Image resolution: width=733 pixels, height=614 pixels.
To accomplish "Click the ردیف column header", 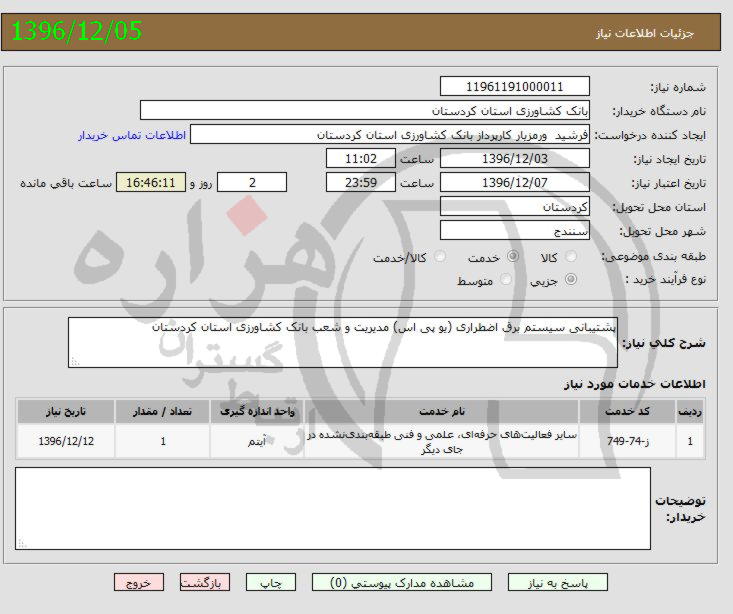I will coord(690,412).
